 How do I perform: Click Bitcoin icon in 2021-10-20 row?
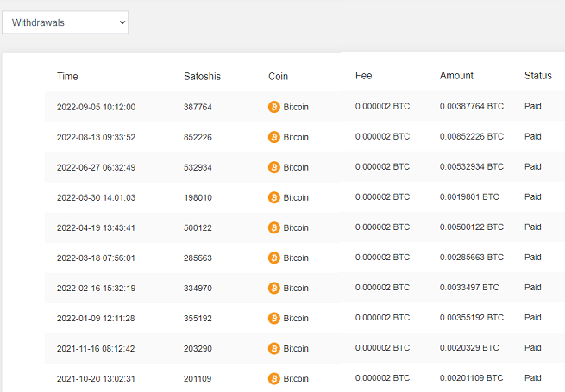pyautogui.click(x=273, y=379)
